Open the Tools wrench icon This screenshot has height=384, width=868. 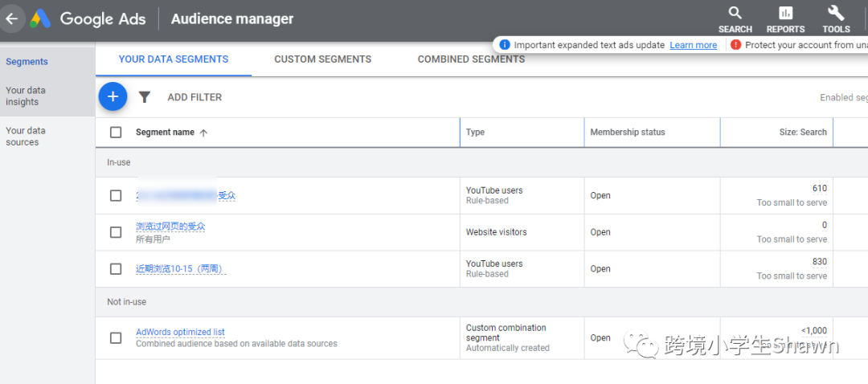click(x=836, y=13)
